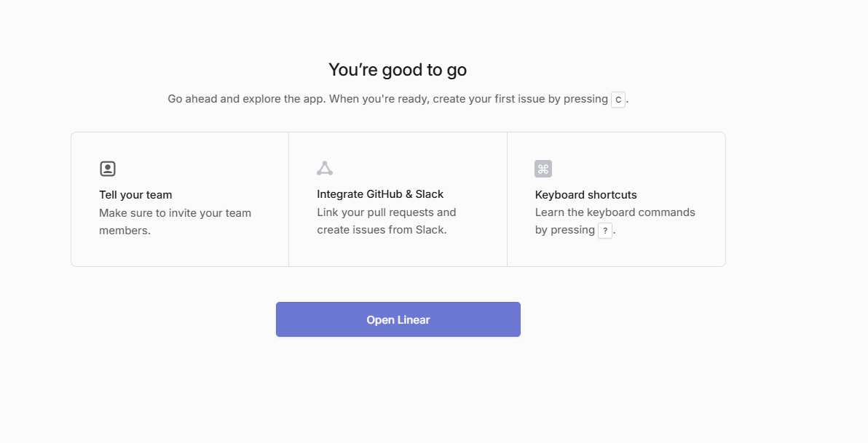Select the "Keyboard shortcuts" card title

pyautogui.click(x=585, y=195)
